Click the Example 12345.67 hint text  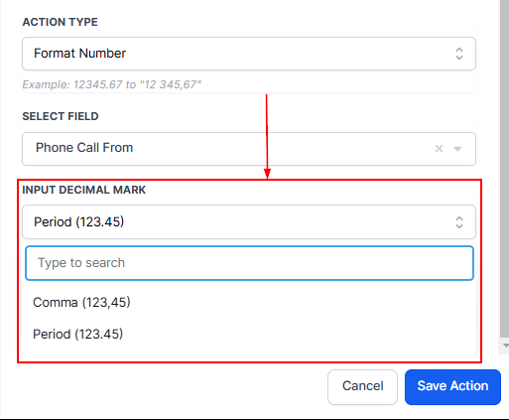click(x=112, y=84)
